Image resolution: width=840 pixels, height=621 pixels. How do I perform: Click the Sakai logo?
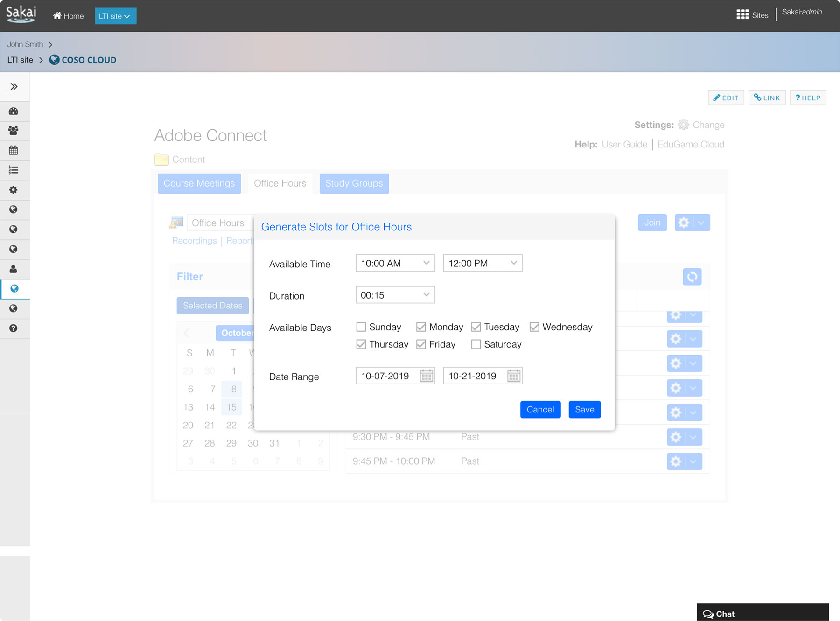pos(21,14)
